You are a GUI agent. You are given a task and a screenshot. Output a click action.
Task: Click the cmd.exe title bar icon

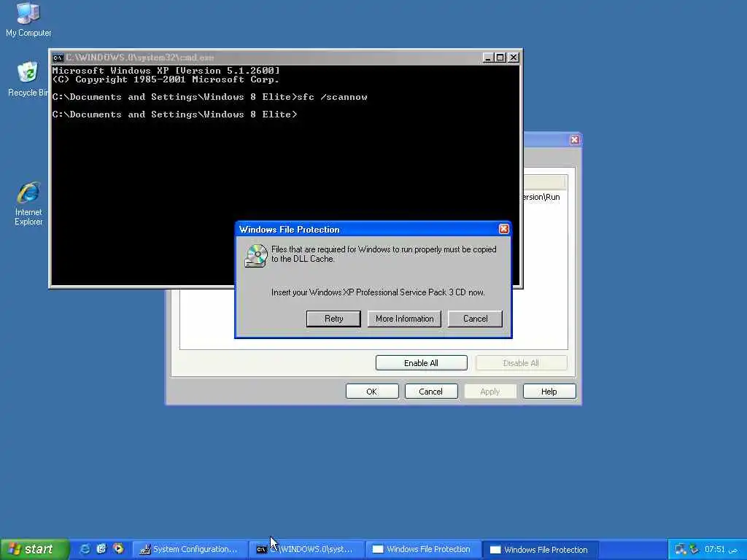tap(58, 58)
